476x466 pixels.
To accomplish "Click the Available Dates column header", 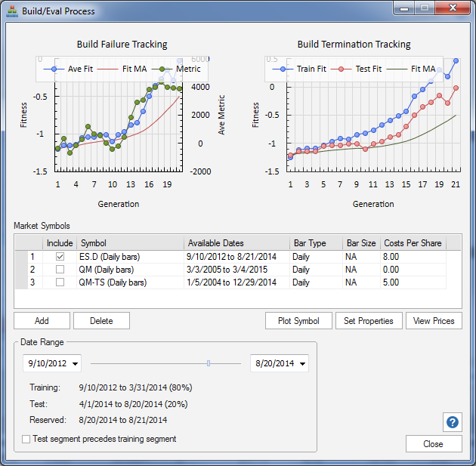I will click(236, 243).
